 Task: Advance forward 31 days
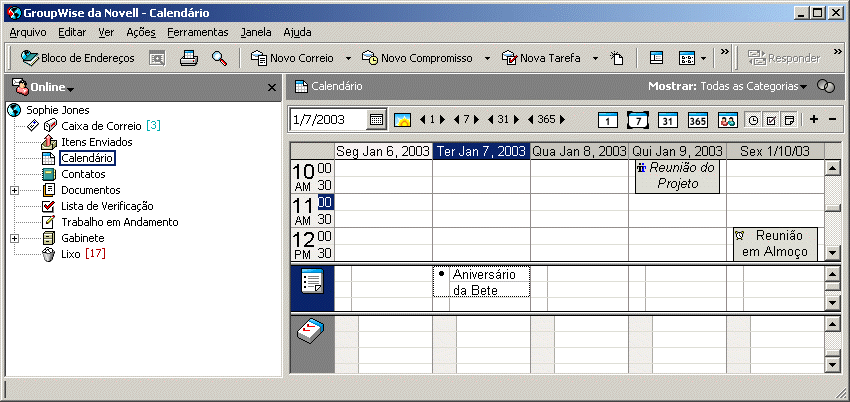516,119
